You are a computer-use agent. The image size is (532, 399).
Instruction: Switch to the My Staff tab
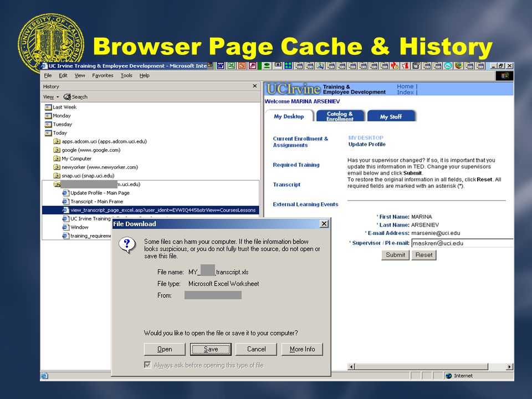pyautogui.click(x=391, y=116)
